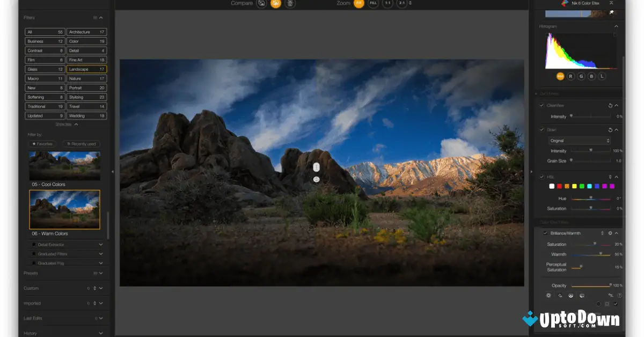644x337 pixels.
Task: Show the luminance histogram (L)
Action: pos(602,76)
